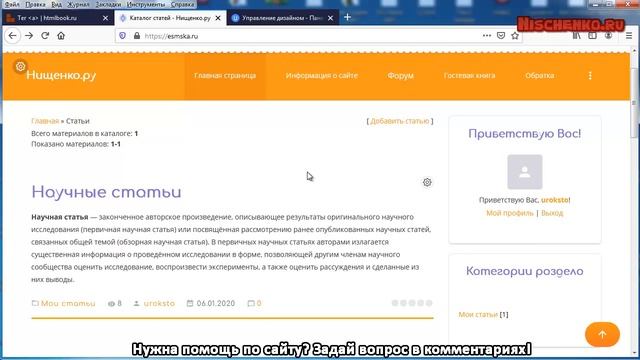Screen dimensions: 640x360
Task: Reload the current page
Action: [45, 36]
